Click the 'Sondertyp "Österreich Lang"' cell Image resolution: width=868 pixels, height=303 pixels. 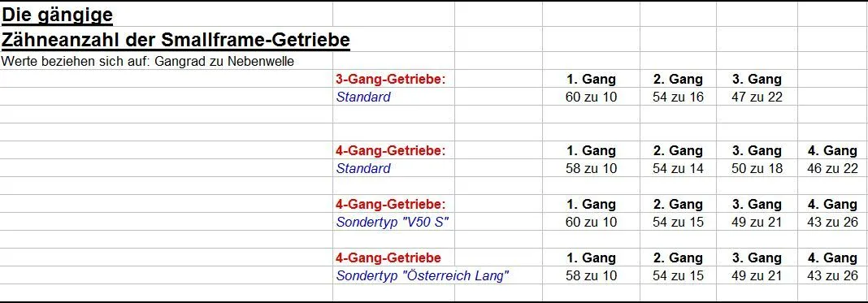click(x=423, y=275)
